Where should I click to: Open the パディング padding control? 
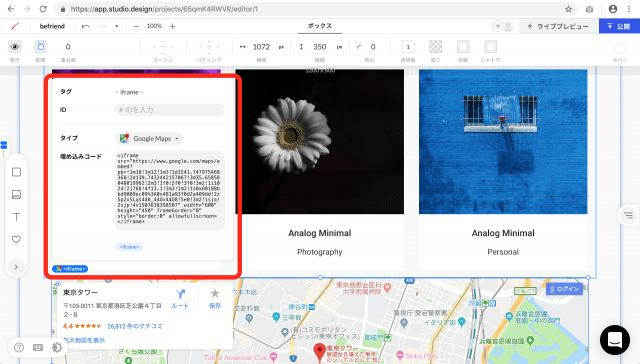coord(209,47)
